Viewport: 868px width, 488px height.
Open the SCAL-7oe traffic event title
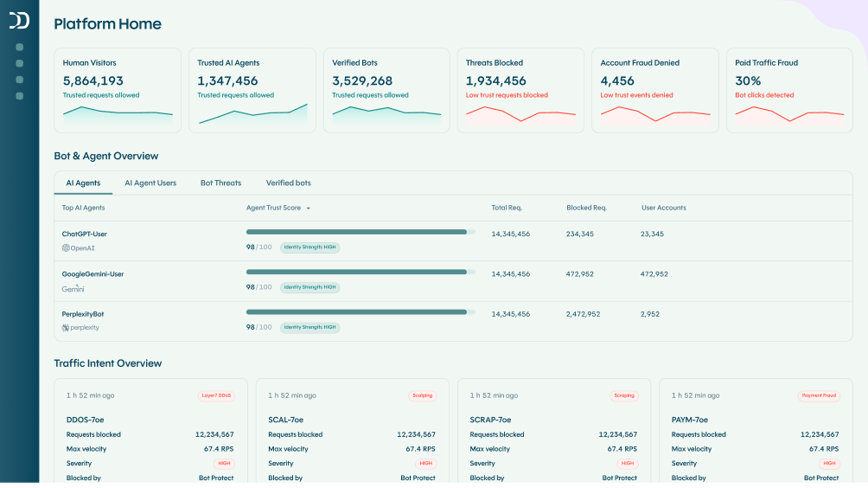pyautogui.click(x=285, y=420)
